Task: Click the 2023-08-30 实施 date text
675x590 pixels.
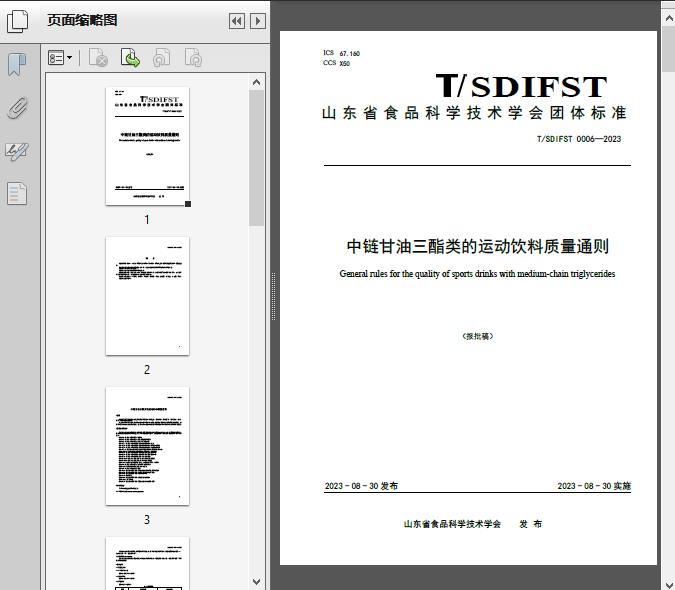Action: [594, 486]
